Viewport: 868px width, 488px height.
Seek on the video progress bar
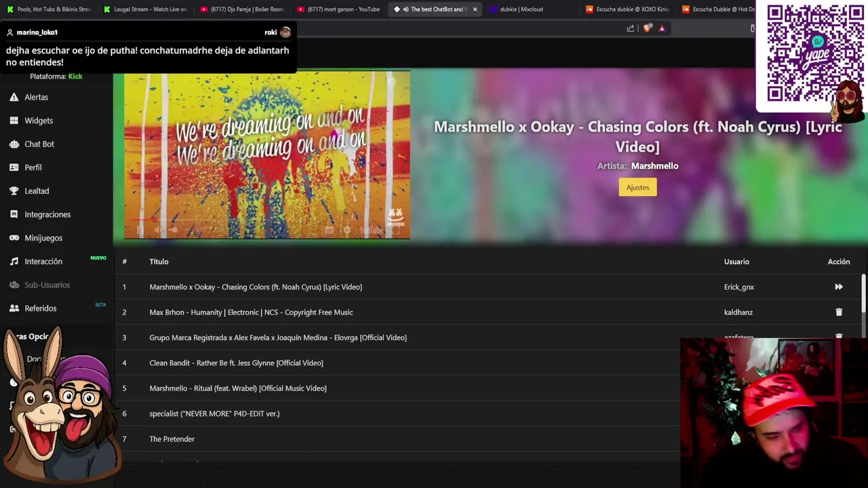tap(267, 220)
